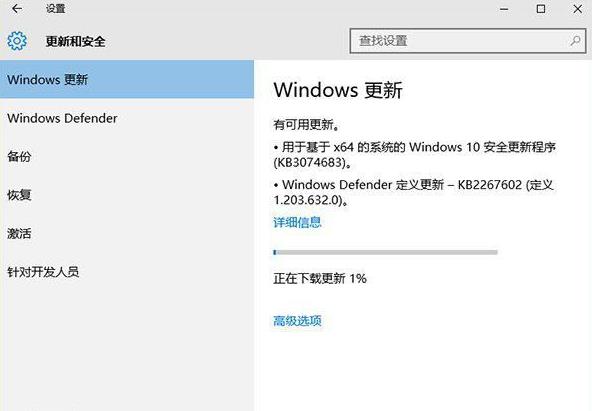The width and height of the screenshot is (592, 411).
Task: Open the 激活 section
Action: (127, 233)
